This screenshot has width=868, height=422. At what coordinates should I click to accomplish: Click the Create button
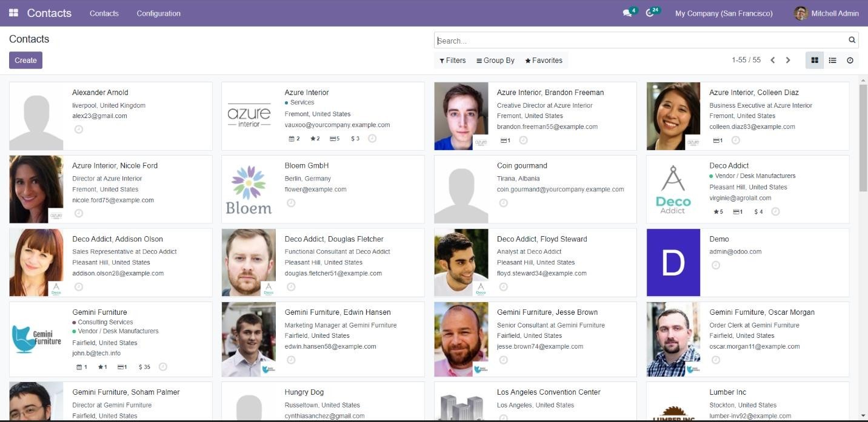(x=25, y=60)
